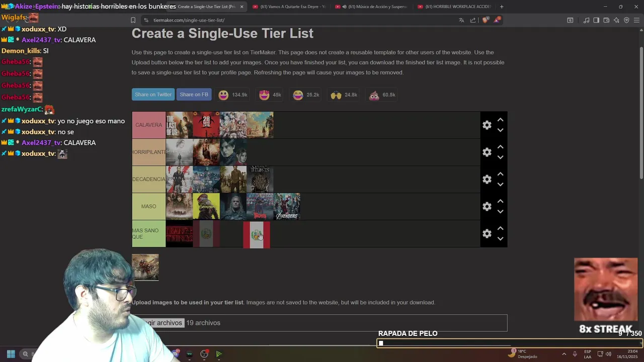Move HORRIPILANTE row down with arrow

point(500,157)
